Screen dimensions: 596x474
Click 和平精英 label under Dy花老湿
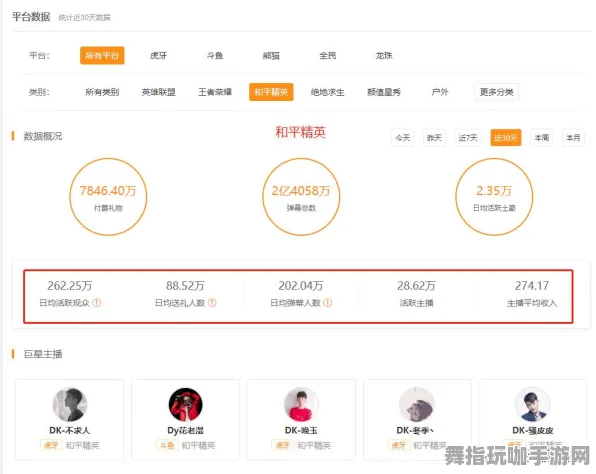pyautogui.click(x=198, y=445)
